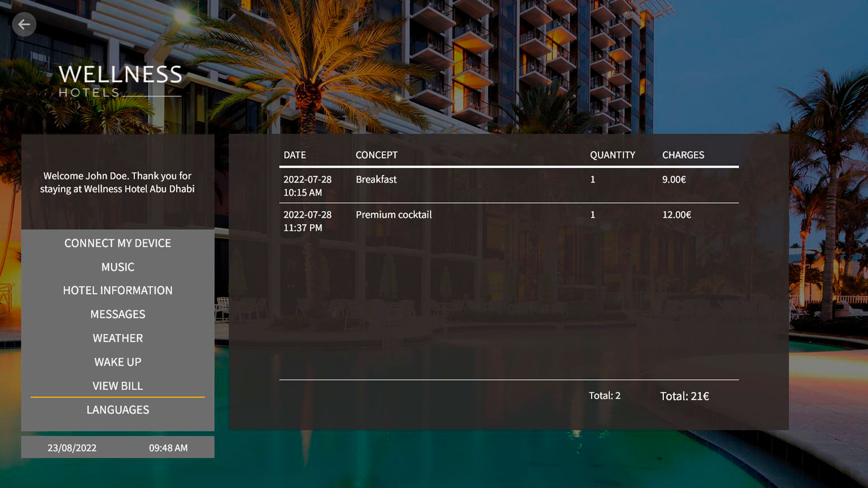Select the Music menu option
Image resolution: width=868 pixels, height=488 pixels.
[118, 267]
